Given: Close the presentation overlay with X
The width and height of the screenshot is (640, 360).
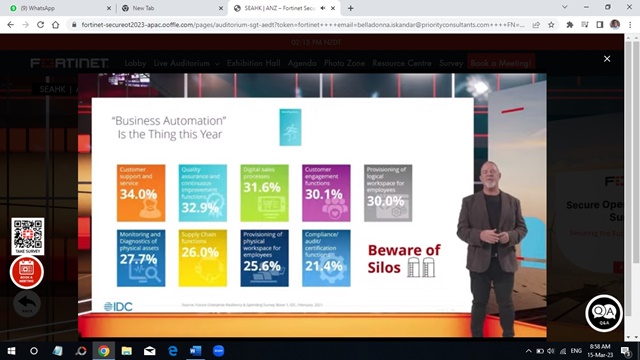Looking at the screenshot, I should coord(607,59).
